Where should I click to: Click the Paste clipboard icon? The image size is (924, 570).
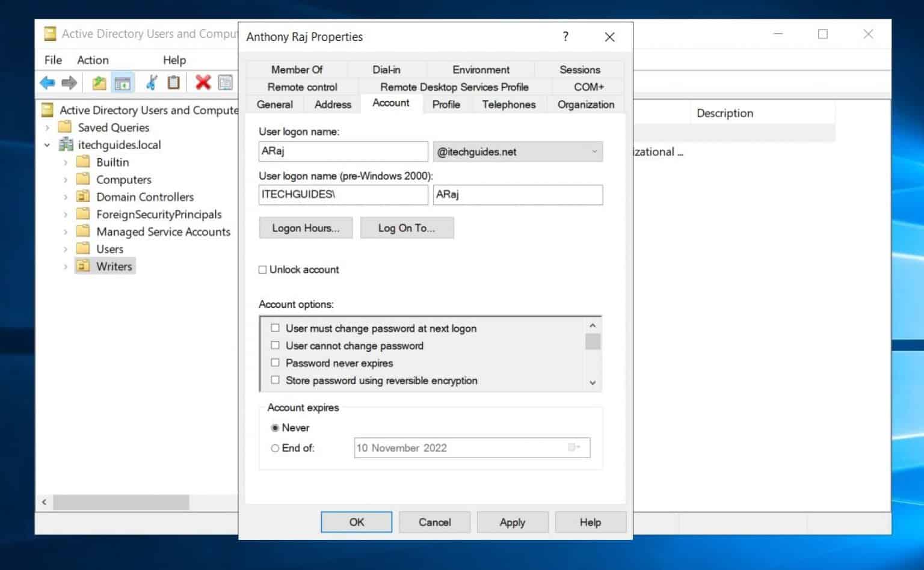pos(173,82)
